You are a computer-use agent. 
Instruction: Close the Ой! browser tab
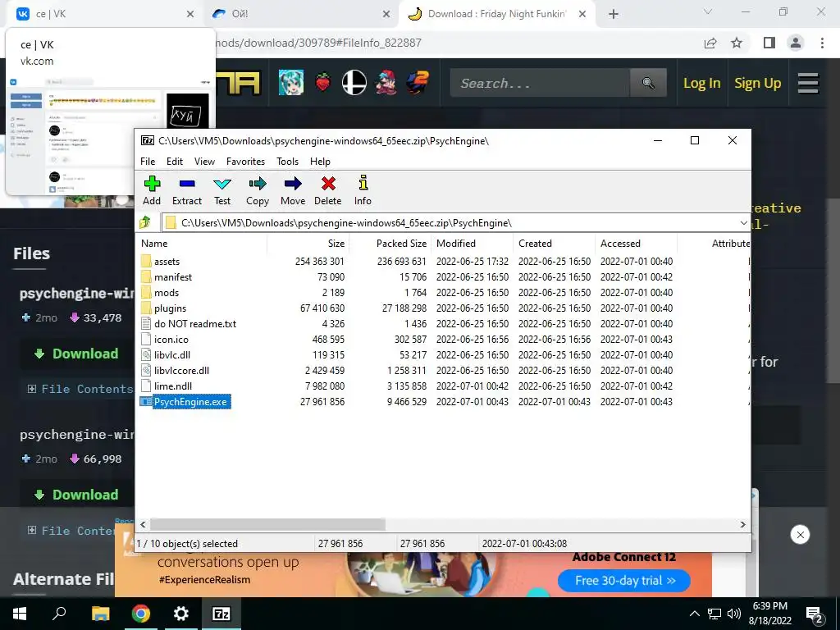[386, 15]
